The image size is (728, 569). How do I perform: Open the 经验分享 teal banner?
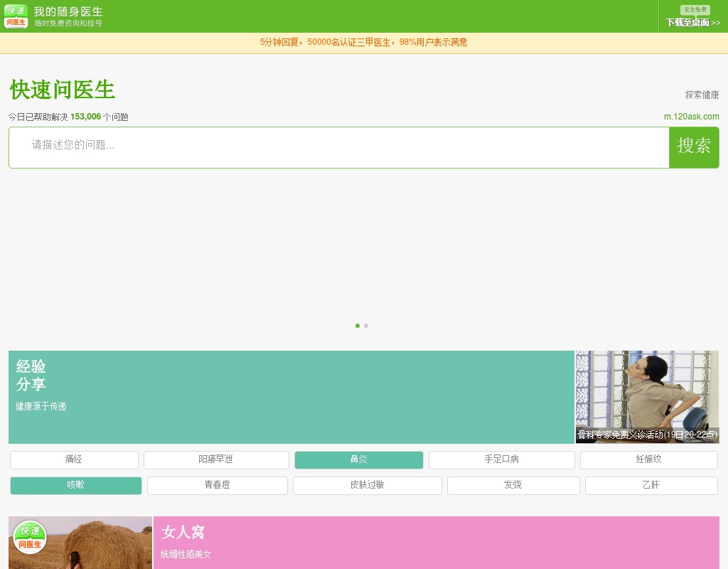tap(291, 397)
